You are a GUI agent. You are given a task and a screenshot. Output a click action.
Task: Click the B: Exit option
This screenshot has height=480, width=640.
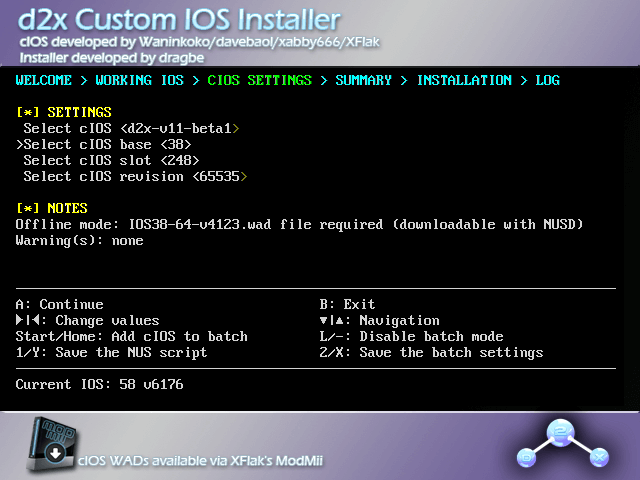pyautogui.click(x=347, y=304)
